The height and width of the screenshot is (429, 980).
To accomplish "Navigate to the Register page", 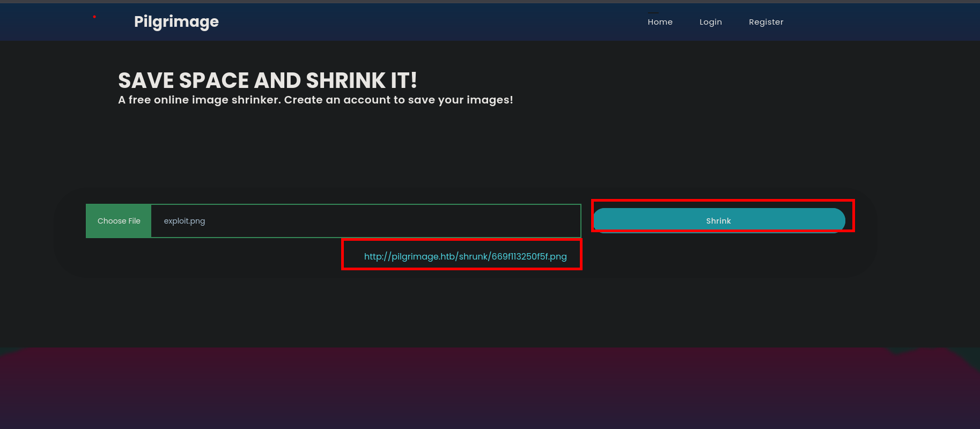I will point(765,22).
